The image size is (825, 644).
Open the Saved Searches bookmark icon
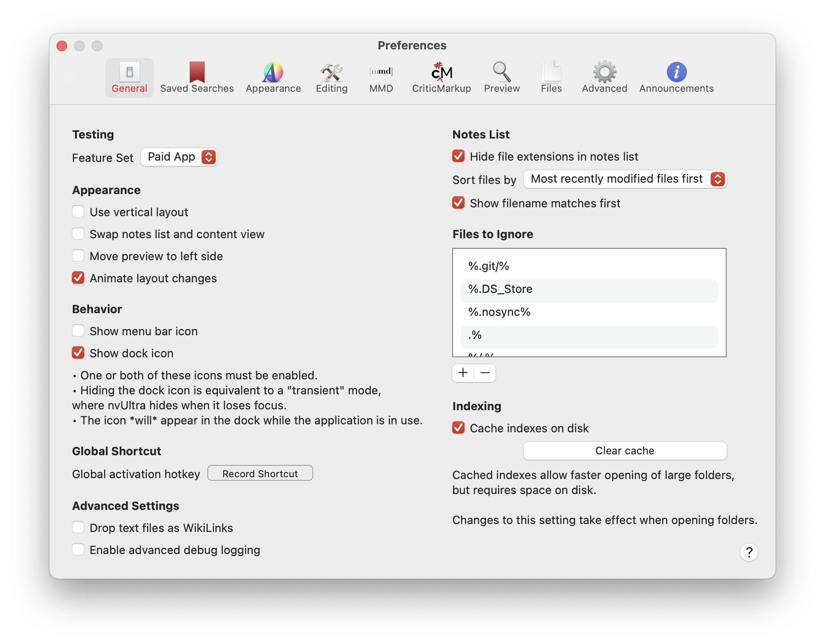pos(197,72)
